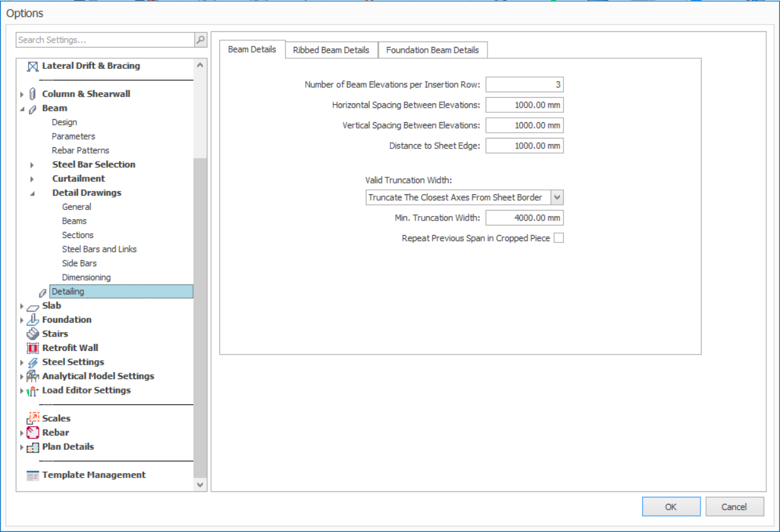Viewport: 780px width, 532px height.
Task: Click the Min. Truncation Width input field
Action: (x=524, y=218)
